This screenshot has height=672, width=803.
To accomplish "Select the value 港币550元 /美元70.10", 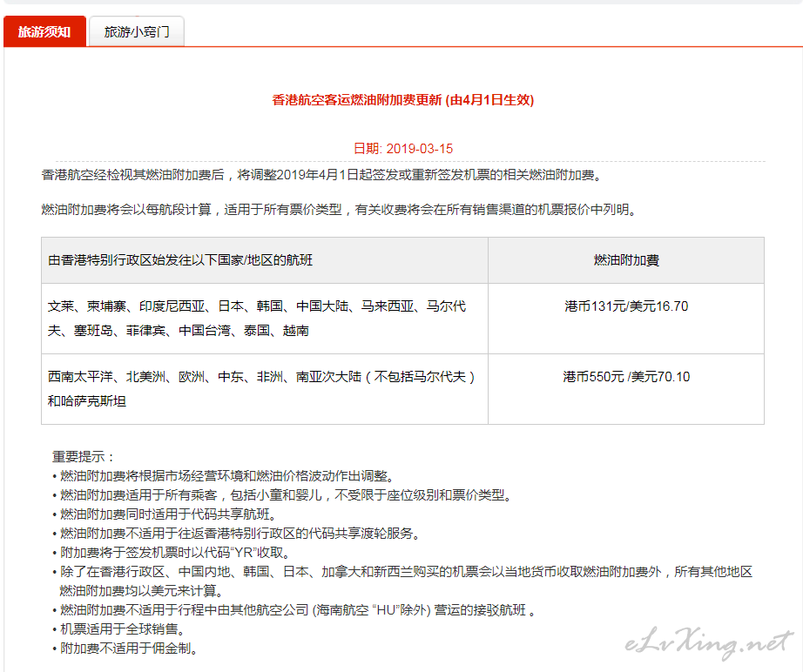I will click(x=626, y=377).
